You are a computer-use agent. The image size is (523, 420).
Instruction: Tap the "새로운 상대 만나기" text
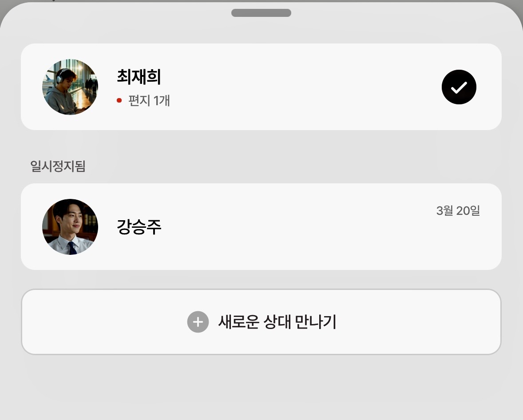tap(277, 322)
